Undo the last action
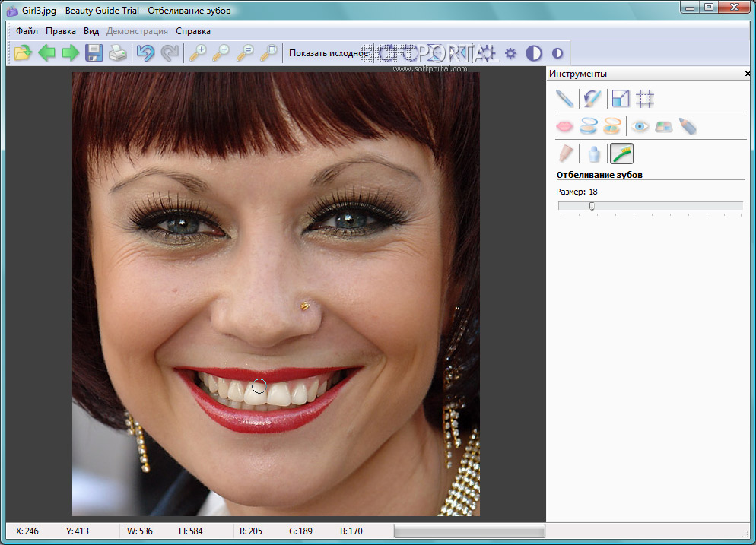This screenshot has width=756, height=545. pyautogui.click(x=145, y=53)
